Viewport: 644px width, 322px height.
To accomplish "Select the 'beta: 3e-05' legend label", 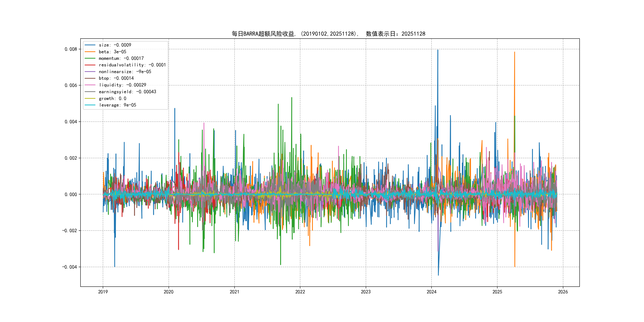I will (x=113, y=52).
